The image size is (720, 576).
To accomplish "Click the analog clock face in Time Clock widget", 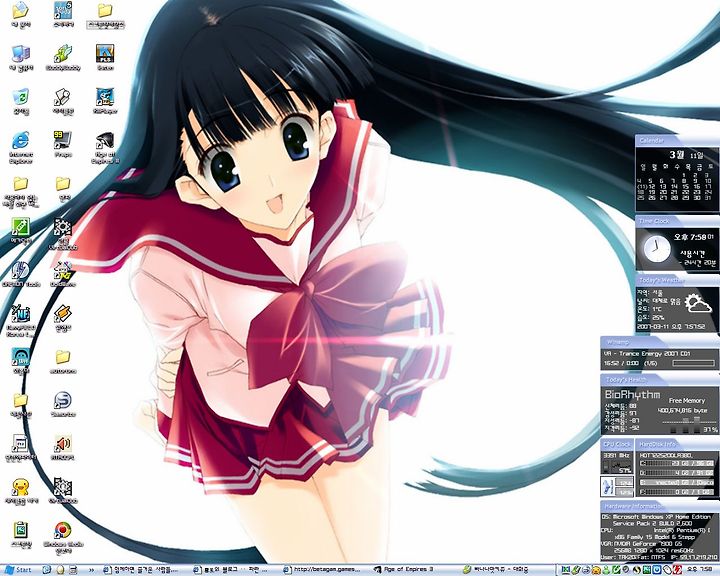I will click(656, 249).
